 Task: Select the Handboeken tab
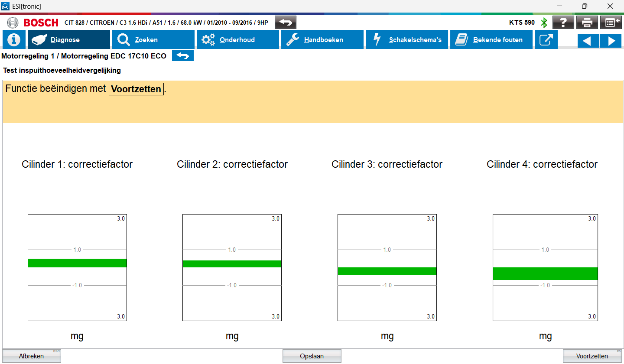point(322,40)
